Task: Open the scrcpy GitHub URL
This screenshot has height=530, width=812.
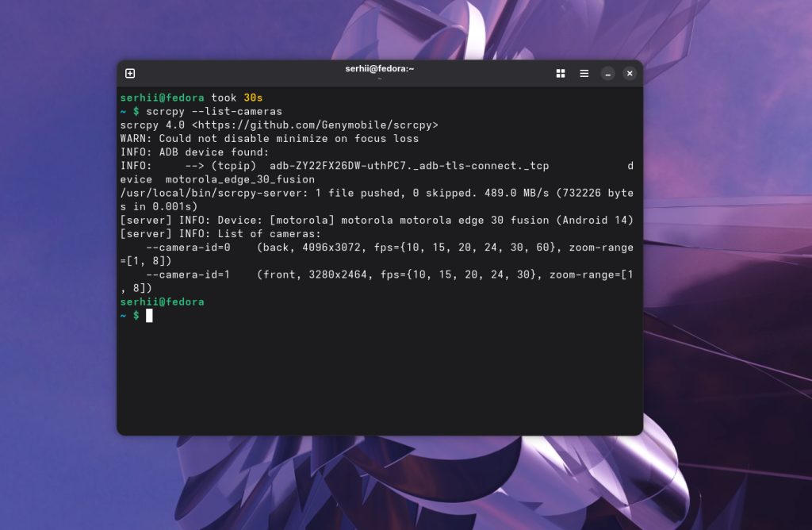Action: pos(315,125)
